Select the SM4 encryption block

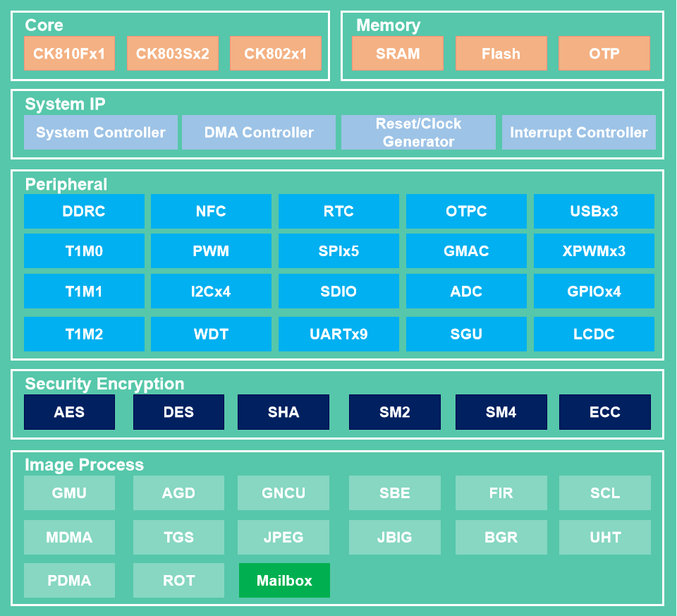[x=501, y=412]
